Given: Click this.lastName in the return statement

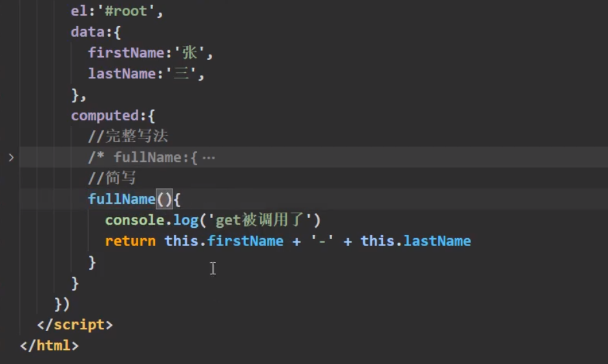Looking at the screenshot, I should (x=415, y=241).
